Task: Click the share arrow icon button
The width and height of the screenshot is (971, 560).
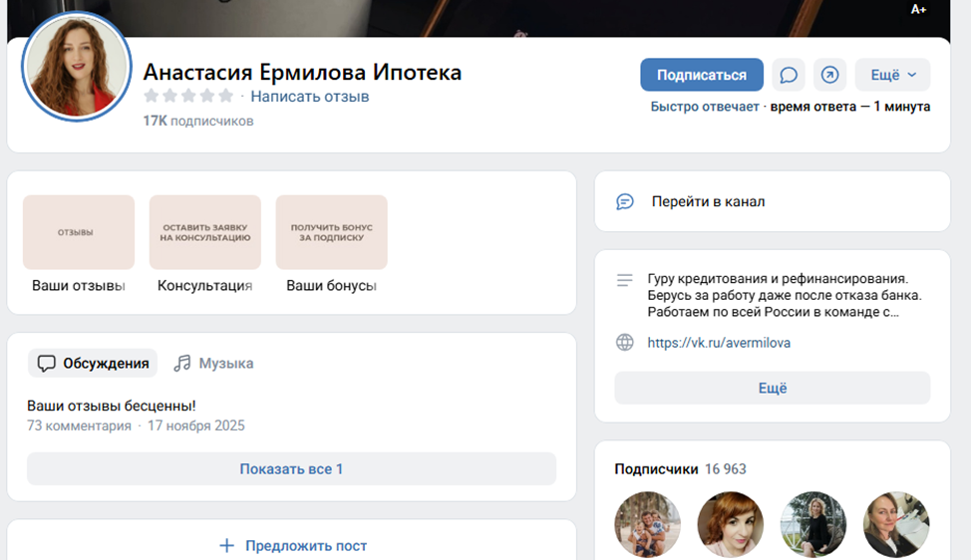Action: click(829, 75)
